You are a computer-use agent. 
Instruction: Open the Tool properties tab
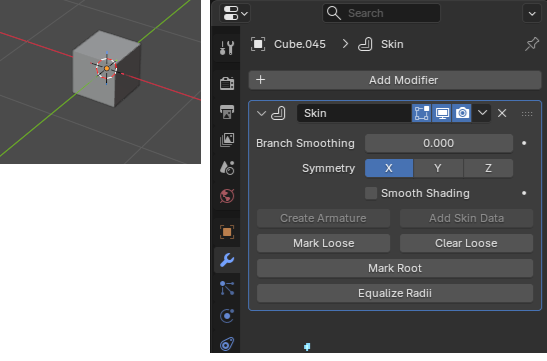(227, 47)
